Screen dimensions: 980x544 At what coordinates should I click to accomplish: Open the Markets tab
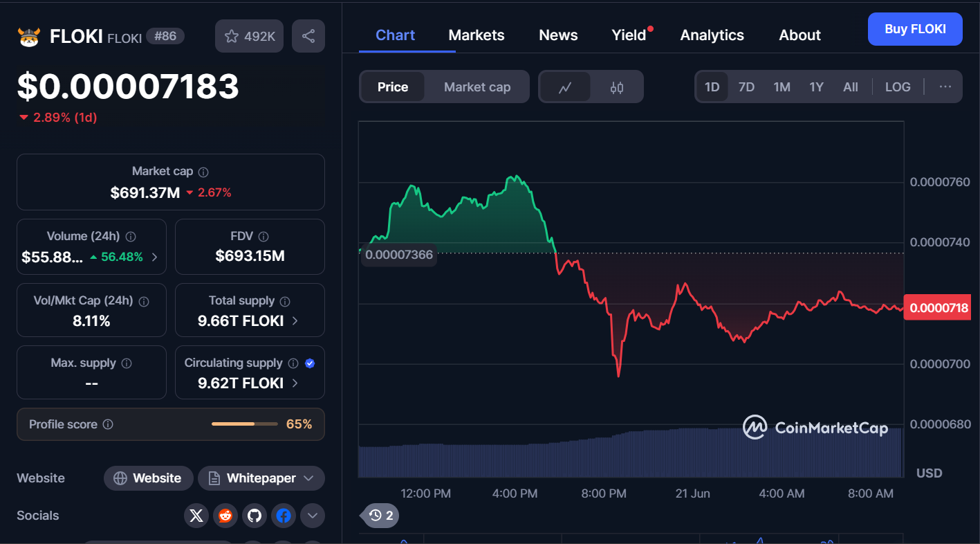(477, 35)
